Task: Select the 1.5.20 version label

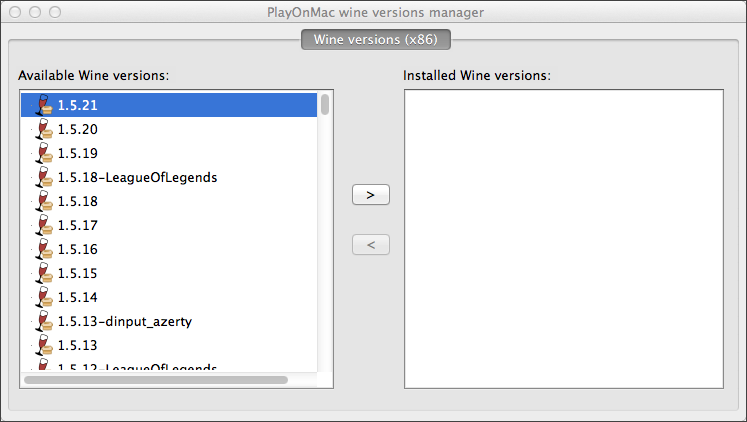Action: point(78,129)
